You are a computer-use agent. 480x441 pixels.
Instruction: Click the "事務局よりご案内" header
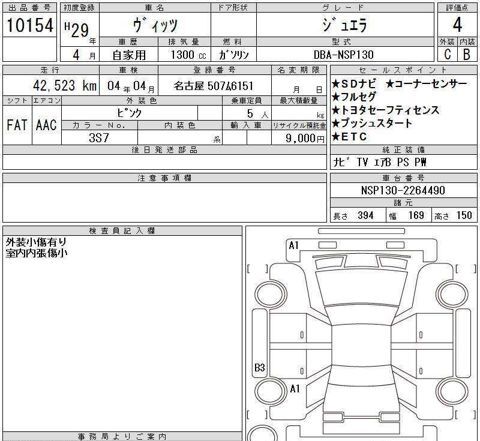coord(122,436)
